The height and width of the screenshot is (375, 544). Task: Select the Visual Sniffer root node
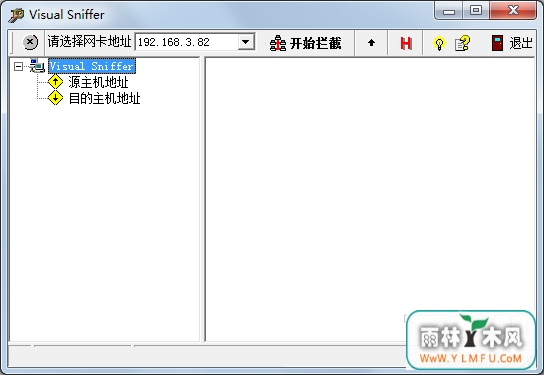(x=92, y=66)
